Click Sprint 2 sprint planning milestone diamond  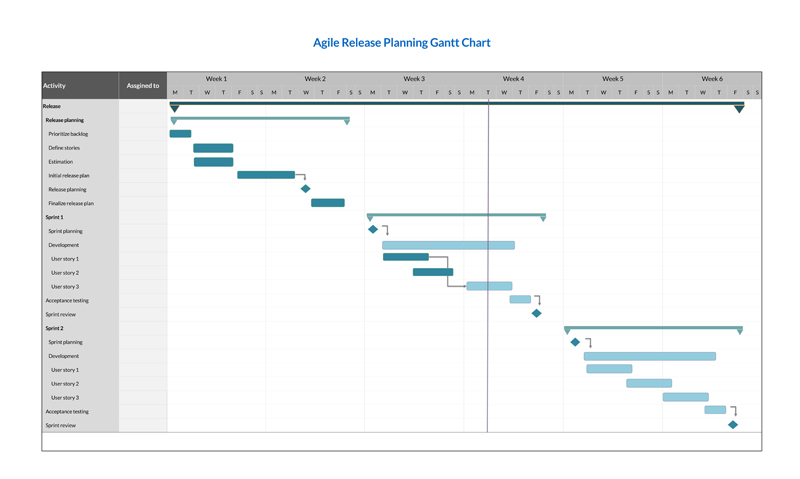pyautogui.click(x=575, y=342)
